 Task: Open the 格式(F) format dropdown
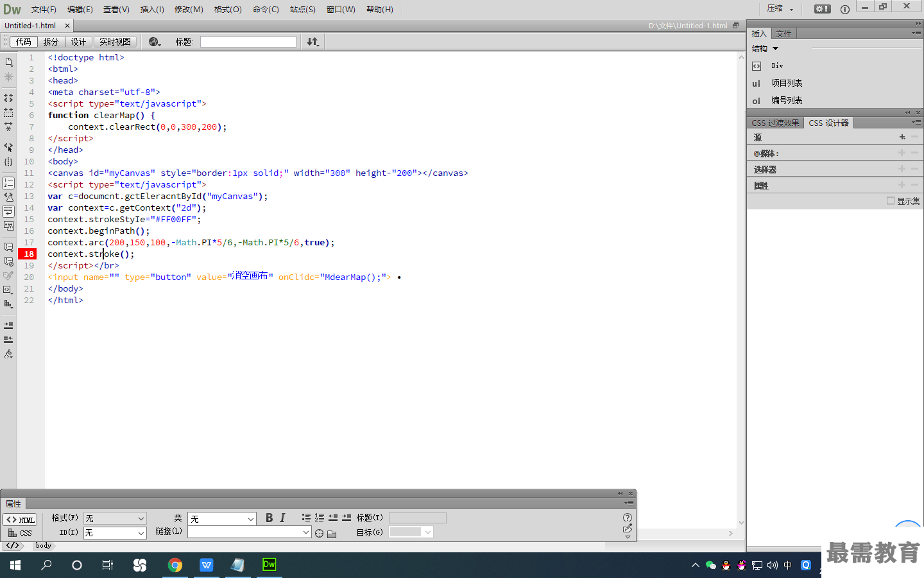point(115,518)
